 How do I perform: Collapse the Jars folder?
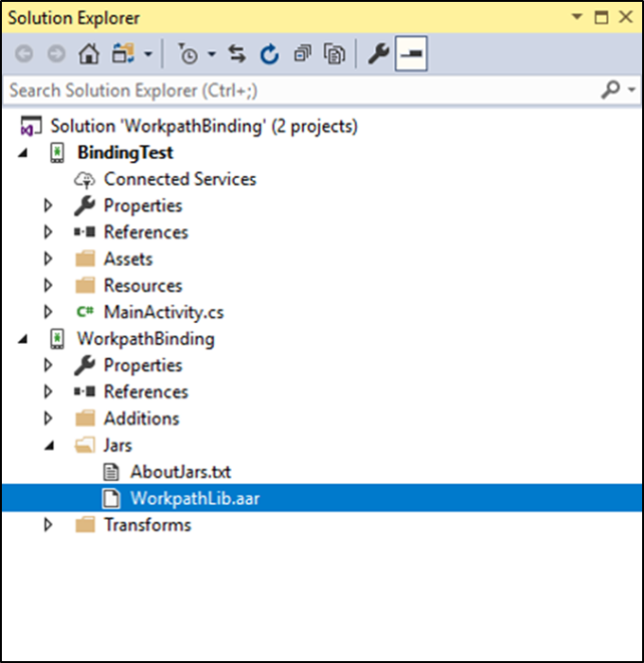50,445
